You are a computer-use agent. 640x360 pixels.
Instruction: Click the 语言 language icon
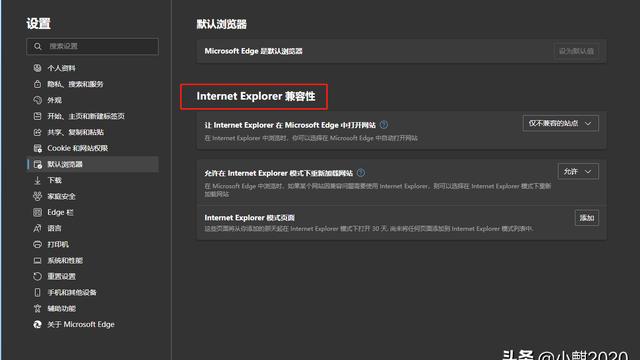tap(37, 228)
